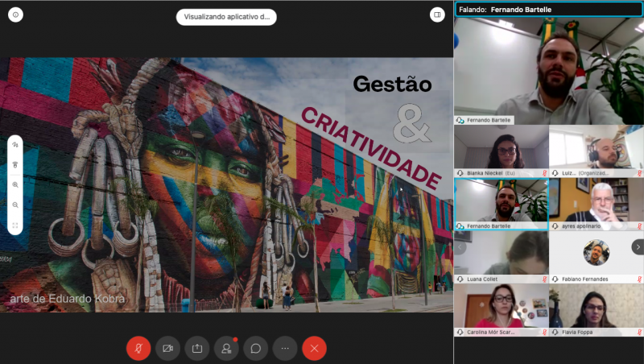Image resolution: width=644 pixels, height=364 pixels.
Task: Select ayres apolinario video thumbnail
Action: click(597, 205)
